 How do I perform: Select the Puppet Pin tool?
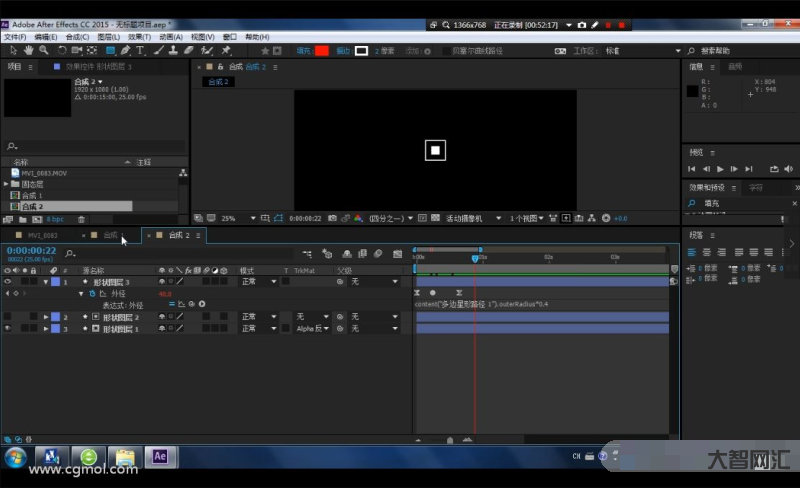pos(226,50)
